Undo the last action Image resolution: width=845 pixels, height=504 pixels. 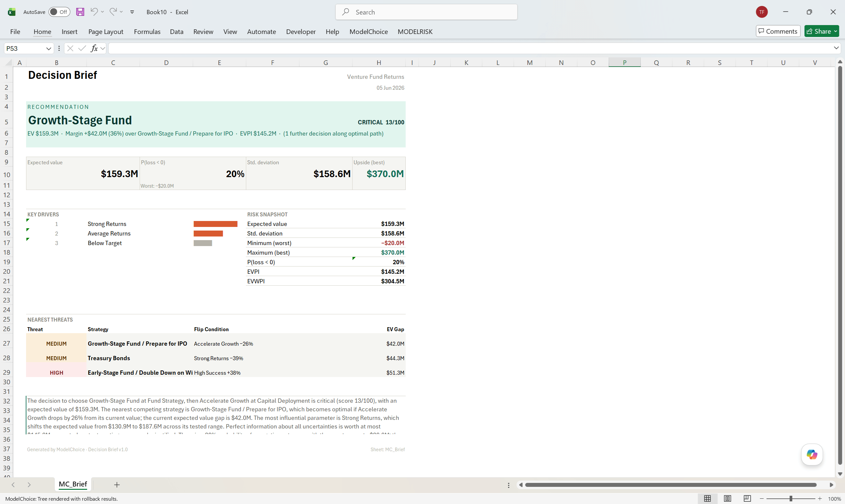(x=94, y=12)
